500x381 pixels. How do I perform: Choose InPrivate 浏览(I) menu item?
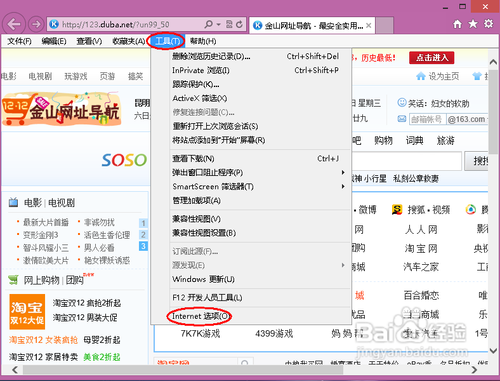(251, 70)
